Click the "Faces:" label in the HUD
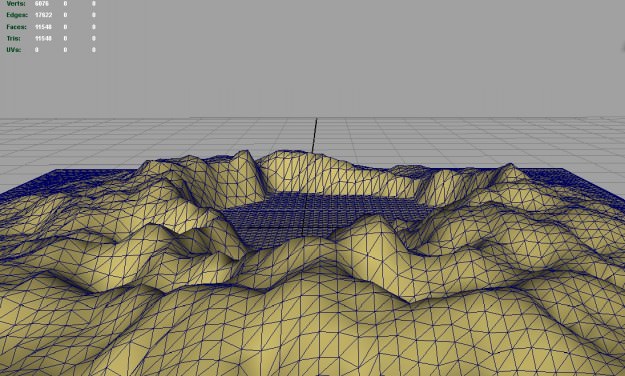Viewport: 625px width, 376px height. [16, 27]
